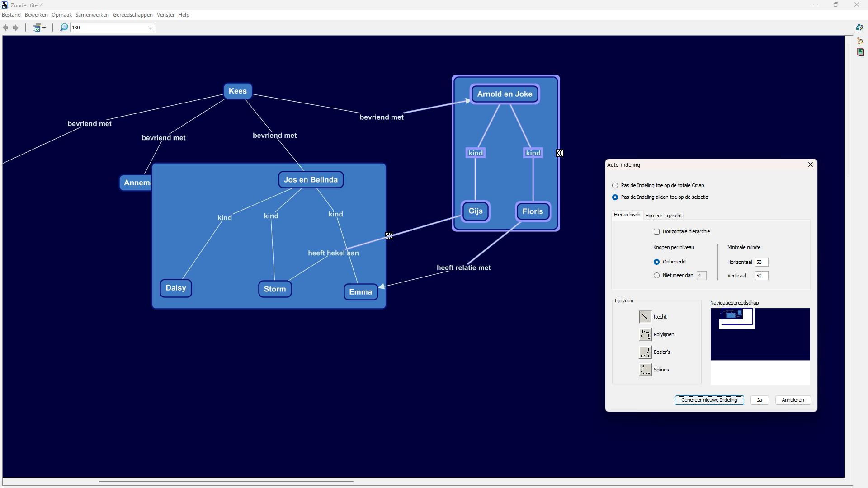Image resolution: width=868 pixels, height=488 pixels.
Task: Click the Horizontaal minimum spacing field
Action: 761,262
